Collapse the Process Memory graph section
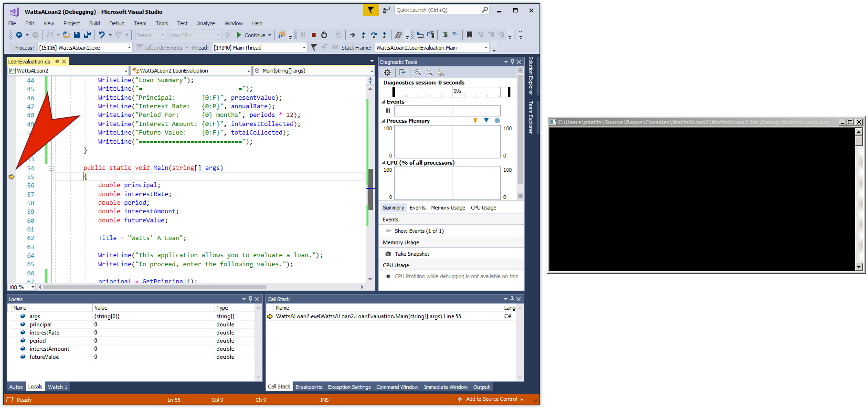The height and width of the screenshot is (408, 868). pyautogui.click(x=383, y=121)
